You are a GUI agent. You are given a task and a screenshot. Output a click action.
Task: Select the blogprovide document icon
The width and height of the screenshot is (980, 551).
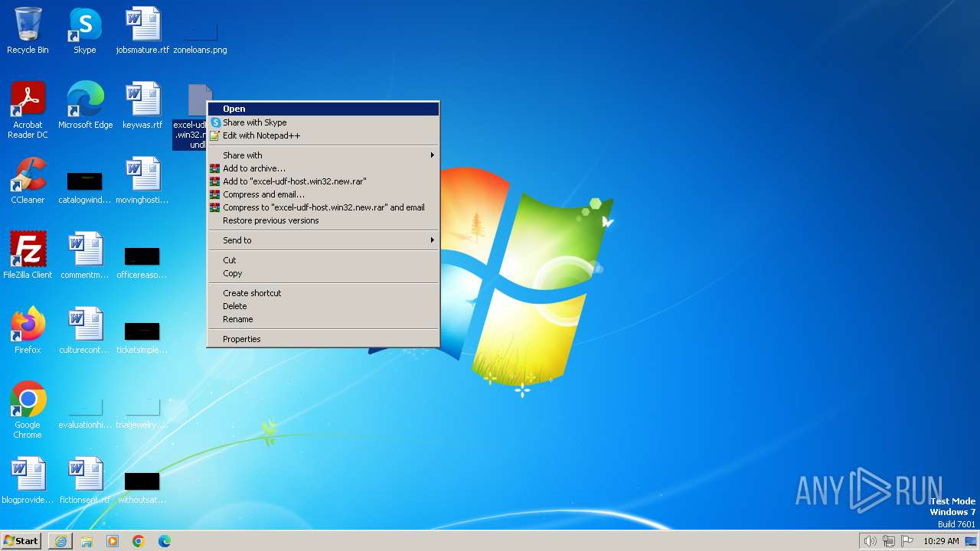[28, 481]
